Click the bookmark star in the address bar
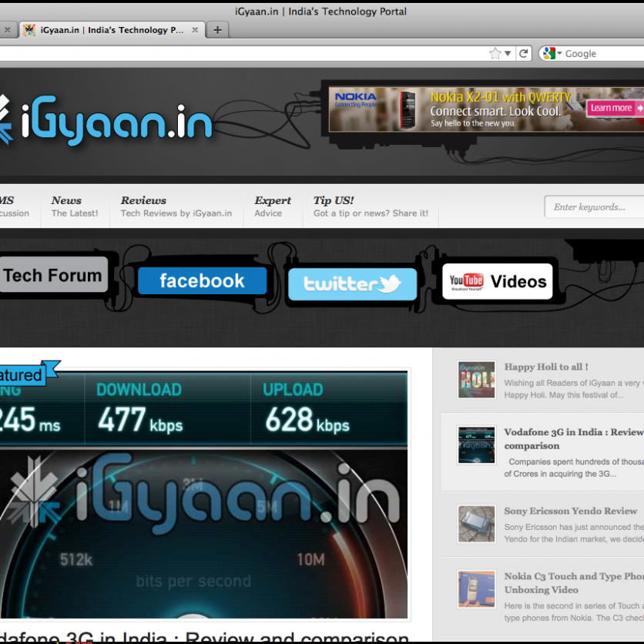 (x=495, y=54)
